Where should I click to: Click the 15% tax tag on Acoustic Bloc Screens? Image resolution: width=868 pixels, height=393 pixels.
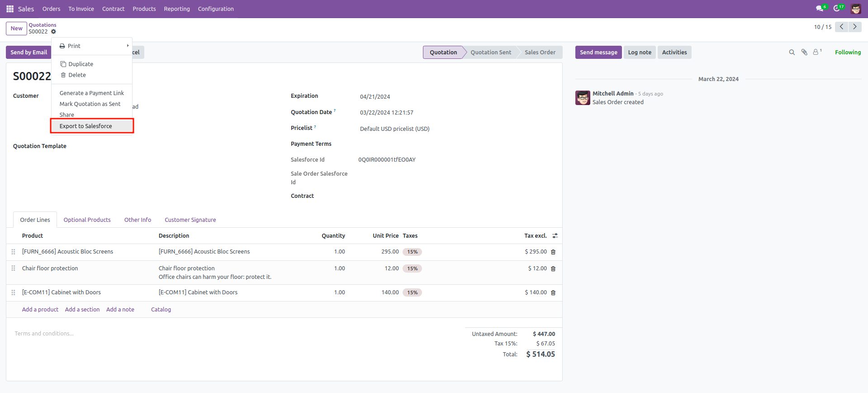pos(412,252)
